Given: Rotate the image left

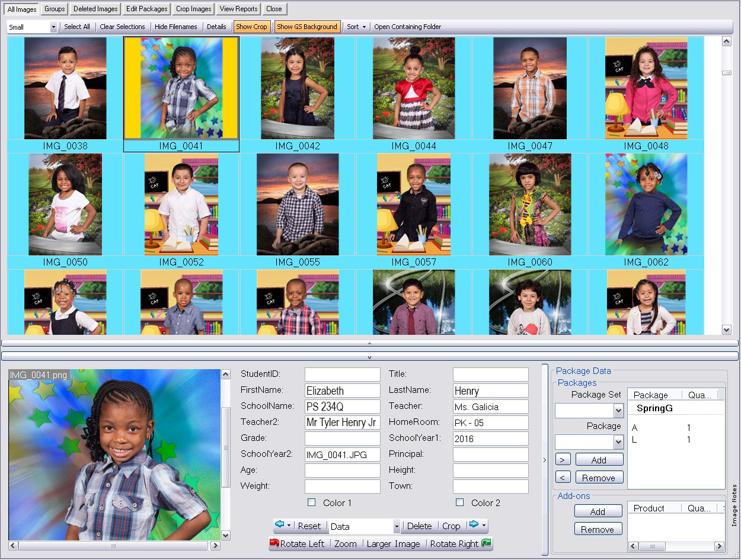Looking at the screenshot, I should click(297, 543).
